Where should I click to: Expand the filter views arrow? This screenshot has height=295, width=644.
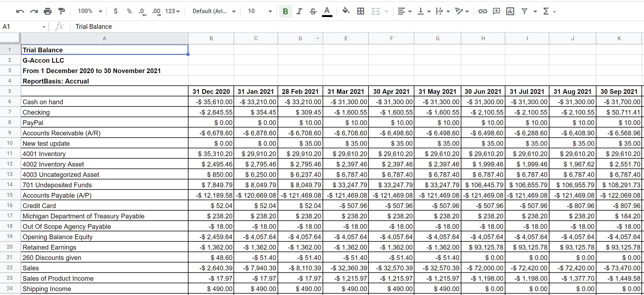(x=535, y=12)
